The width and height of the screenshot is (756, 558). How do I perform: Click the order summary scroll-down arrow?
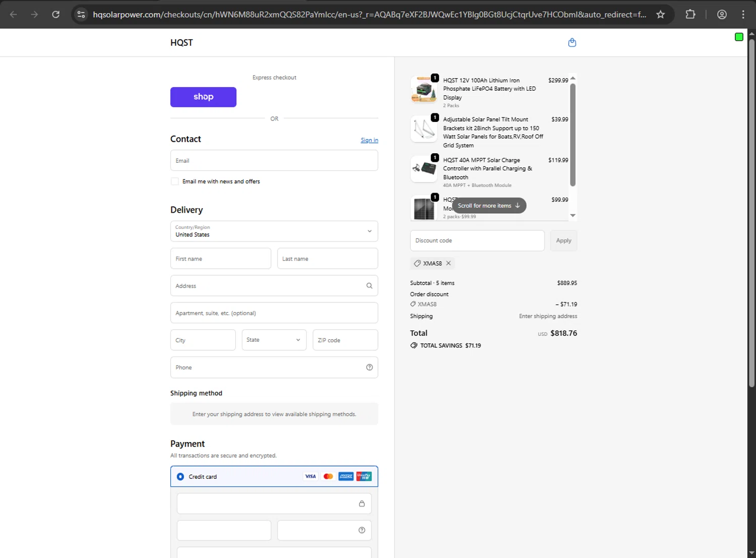[573, 215]
